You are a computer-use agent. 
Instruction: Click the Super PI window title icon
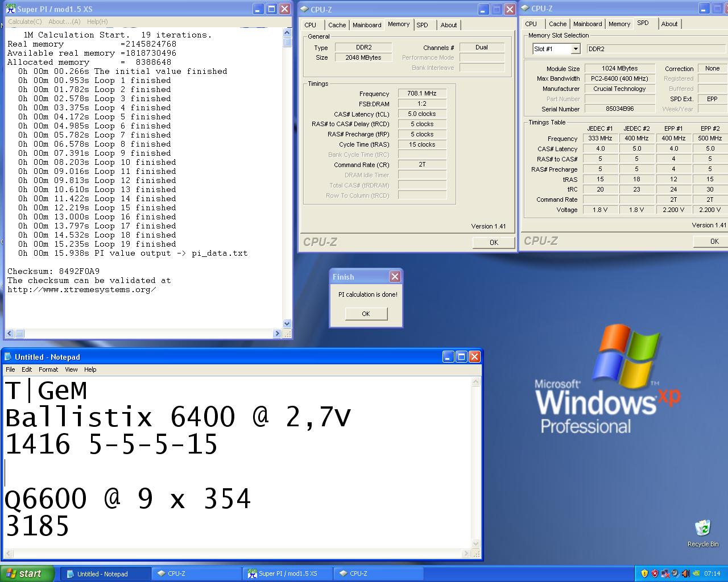[10, 9]
